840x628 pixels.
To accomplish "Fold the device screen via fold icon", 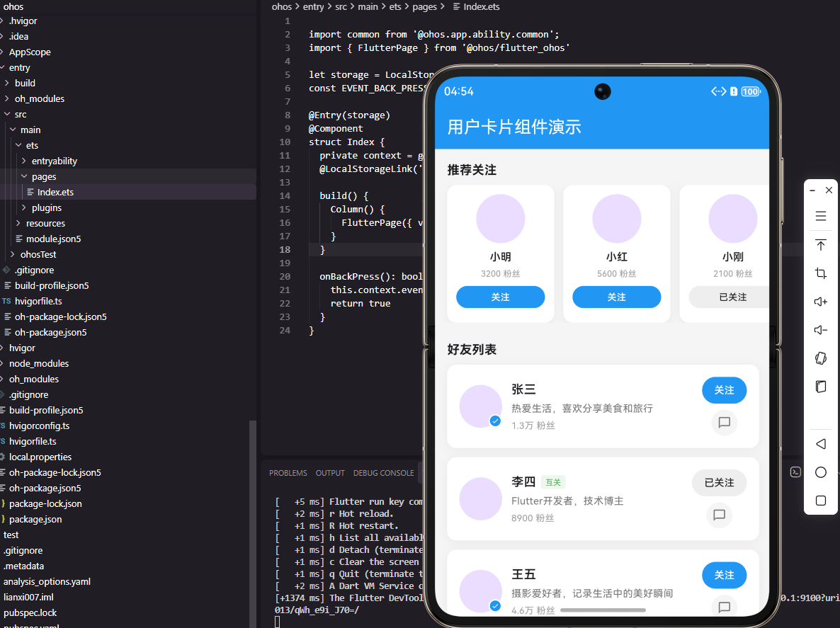I will 820,387.
